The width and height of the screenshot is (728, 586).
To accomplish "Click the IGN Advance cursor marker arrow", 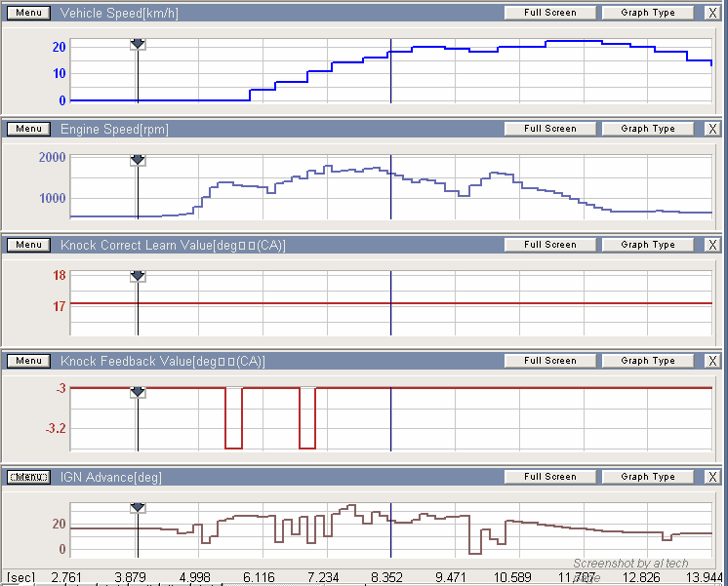I will point(138,508).
